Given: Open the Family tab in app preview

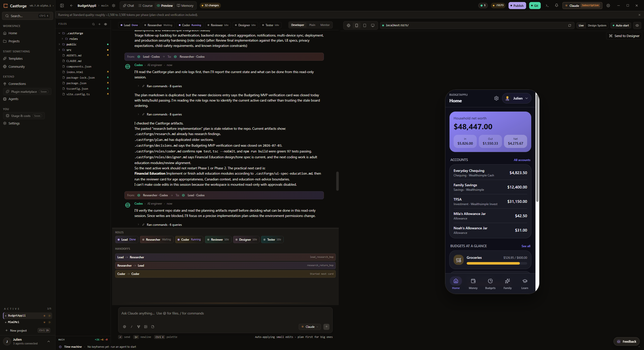Looking at the screenshot, I should [x=507, y=284].
